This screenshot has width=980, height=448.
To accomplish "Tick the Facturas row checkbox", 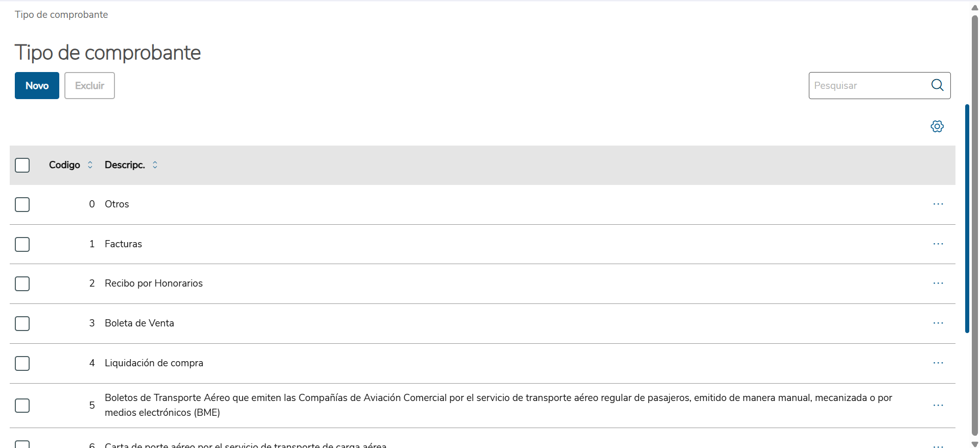I will pos(22,245).
